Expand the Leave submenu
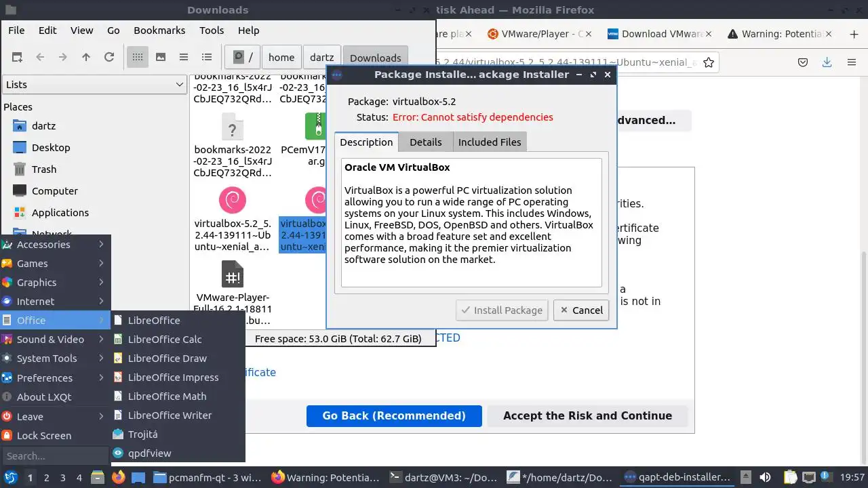The height and width of the screenshot is (488, 868). click(55, 416)
